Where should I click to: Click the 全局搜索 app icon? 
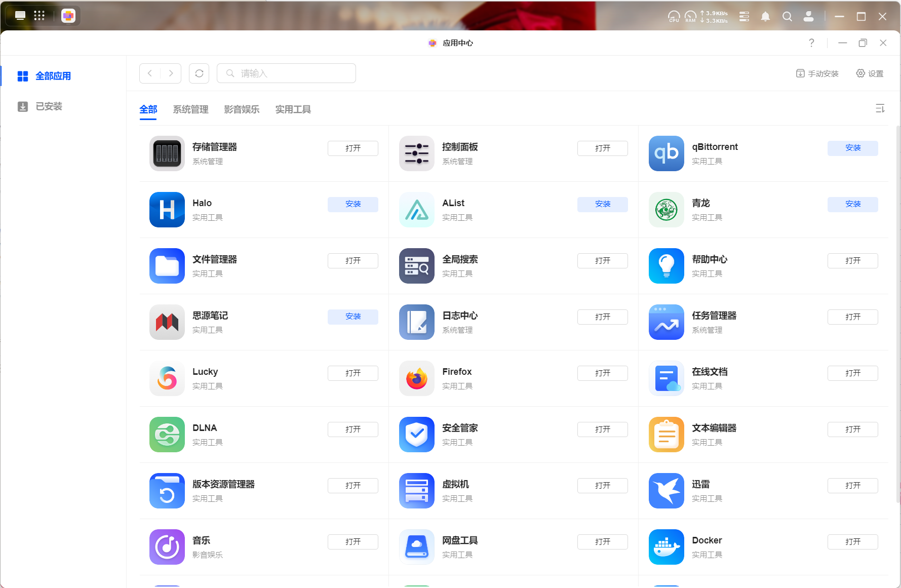[417, 266]
